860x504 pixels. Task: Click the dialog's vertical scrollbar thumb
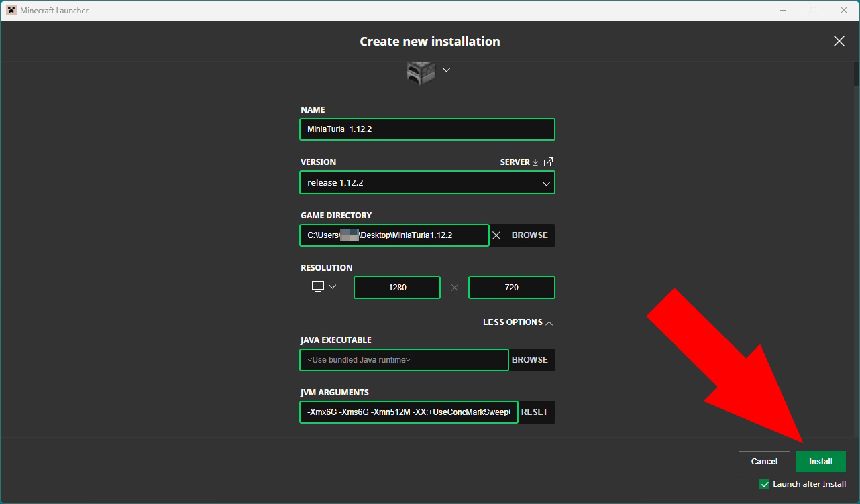(x=857, y=74)
